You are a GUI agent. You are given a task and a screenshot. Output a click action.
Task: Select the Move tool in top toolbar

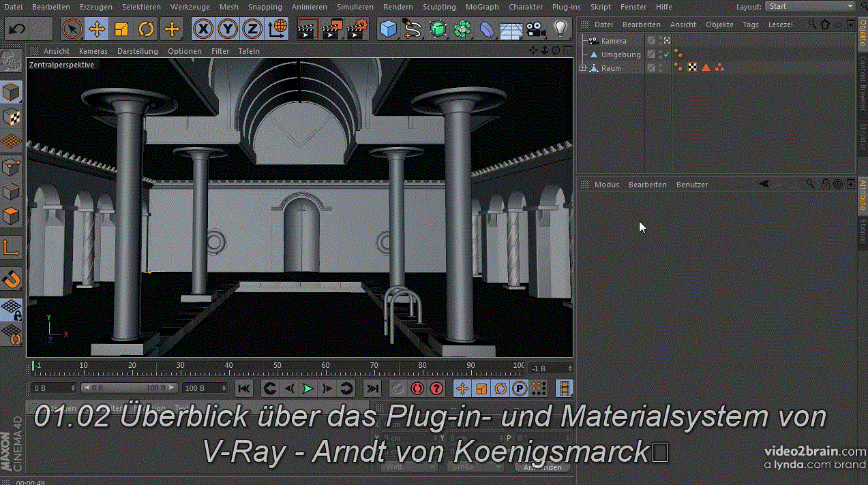(97, 29)
